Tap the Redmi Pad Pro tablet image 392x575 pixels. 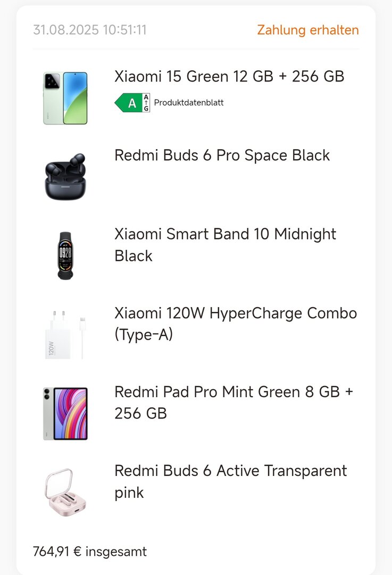65,413
